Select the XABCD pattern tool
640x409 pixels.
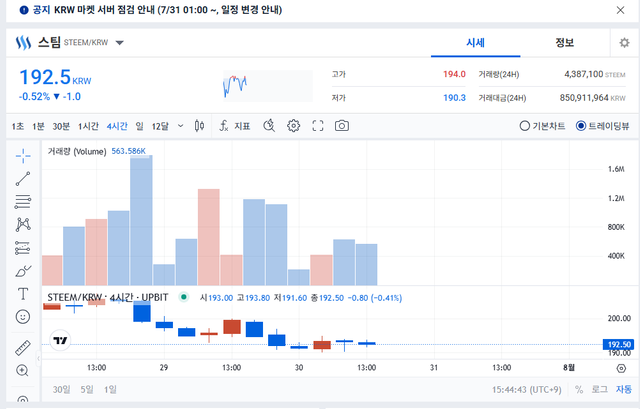pyautogui.click(x=23, y=225)
